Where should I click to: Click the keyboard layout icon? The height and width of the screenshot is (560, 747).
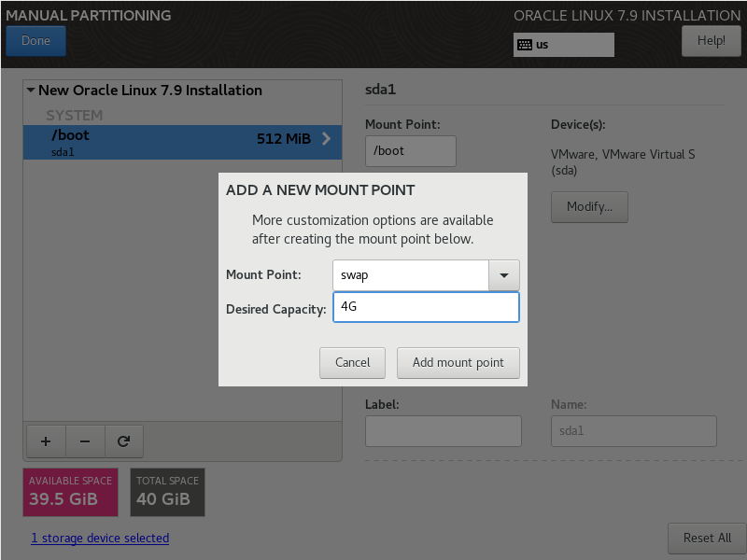coord(525,45)
